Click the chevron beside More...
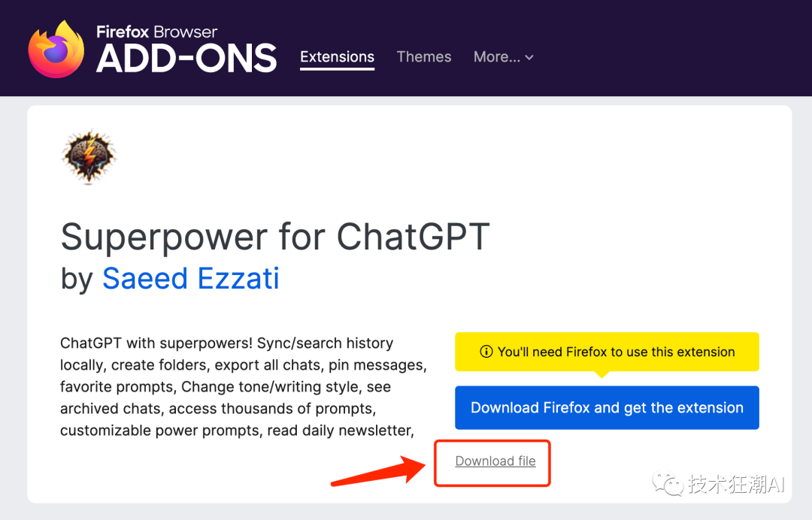The width and height of the screenshot is (812, 520). pos(529,57)
